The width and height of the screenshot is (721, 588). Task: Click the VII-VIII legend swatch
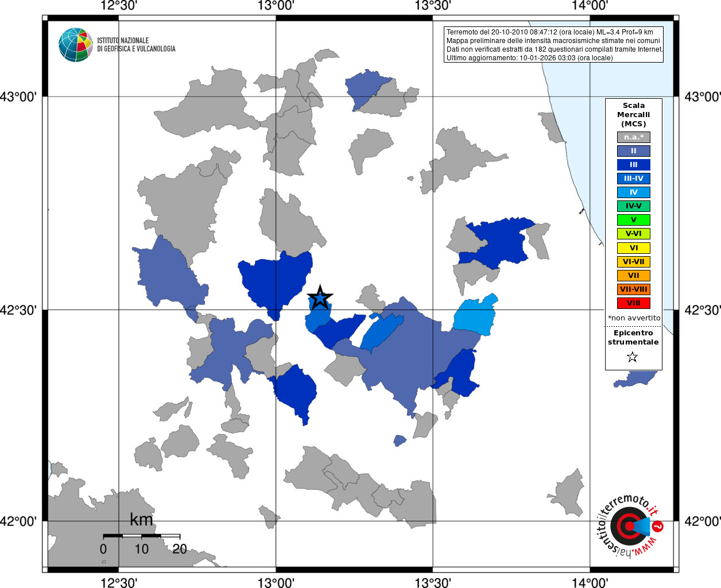tap(634, 289)
